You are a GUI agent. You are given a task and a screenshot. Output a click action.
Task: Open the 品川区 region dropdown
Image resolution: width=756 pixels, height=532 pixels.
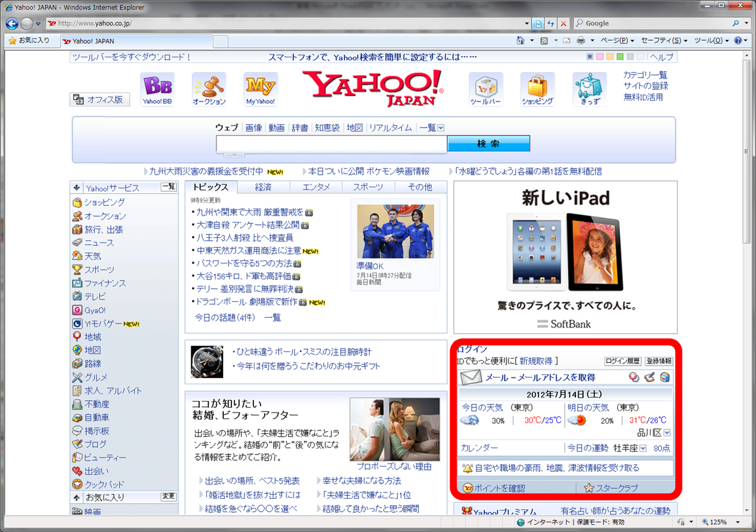pos(667,433)
